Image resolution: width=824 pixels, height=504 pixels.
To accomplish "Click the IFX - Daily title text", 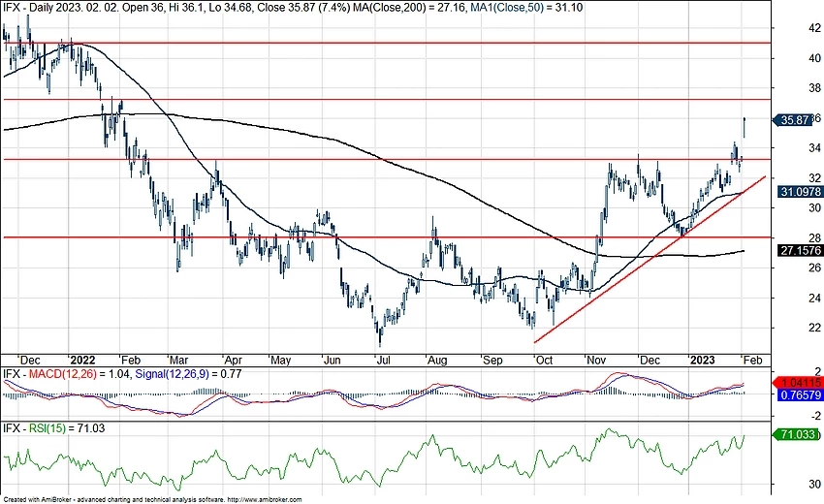I will pos(27,8).
